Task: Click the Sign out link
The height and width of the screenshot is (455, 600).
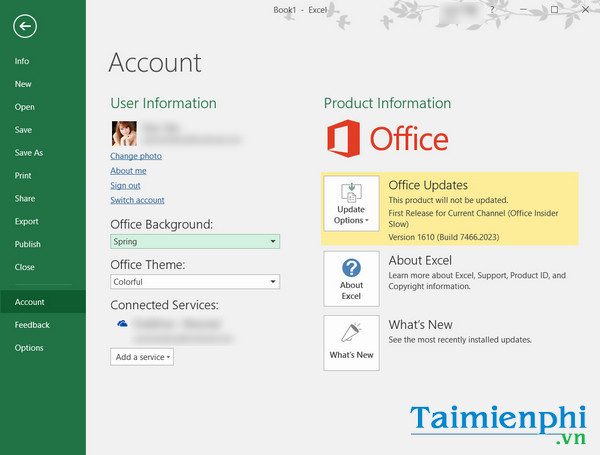Action: pos(125,185)
